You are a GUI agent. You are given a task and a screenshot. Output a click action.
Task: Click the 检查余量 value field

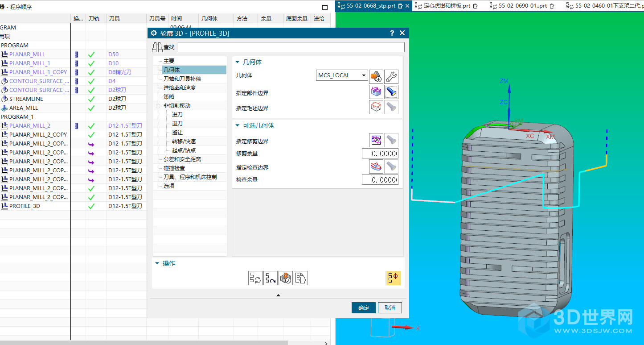(380, 179)
